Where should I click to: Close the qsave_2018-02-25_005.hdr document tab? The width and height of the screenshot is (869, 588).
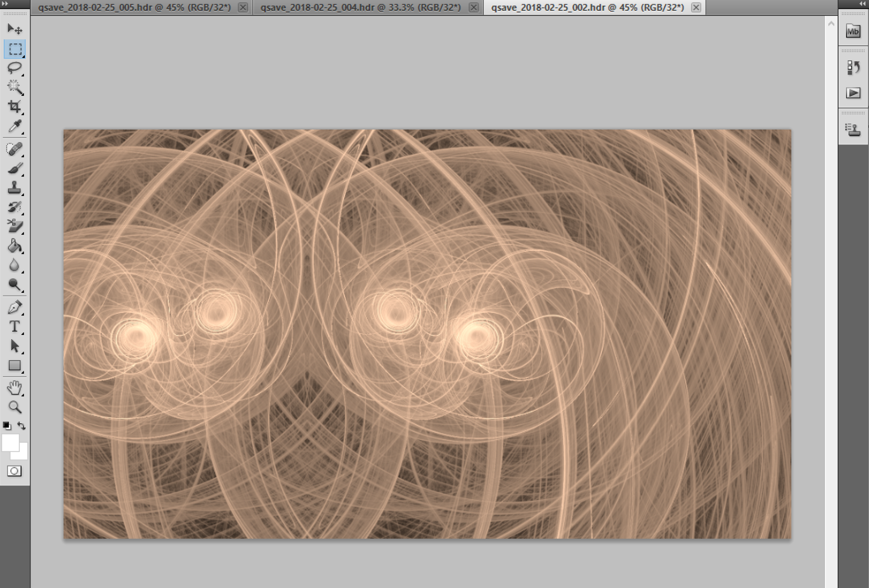(x=242, y=7)
